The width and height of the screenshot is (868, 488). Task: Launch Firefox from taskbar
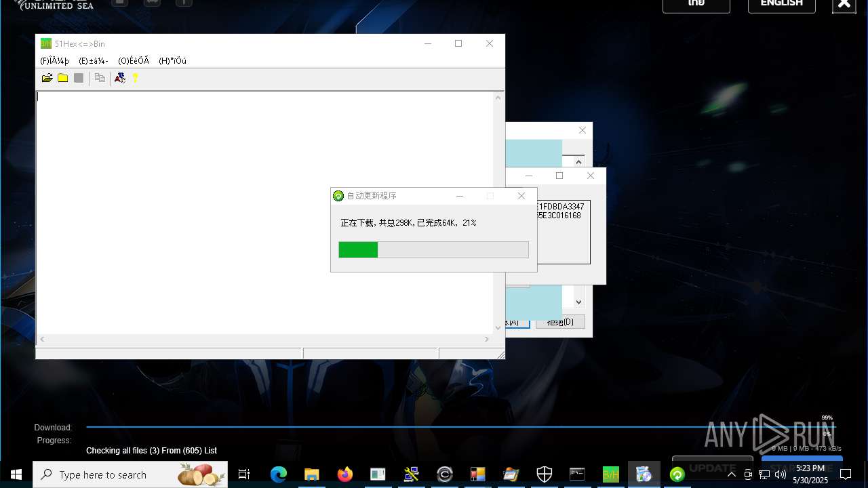tap(344, 474)
